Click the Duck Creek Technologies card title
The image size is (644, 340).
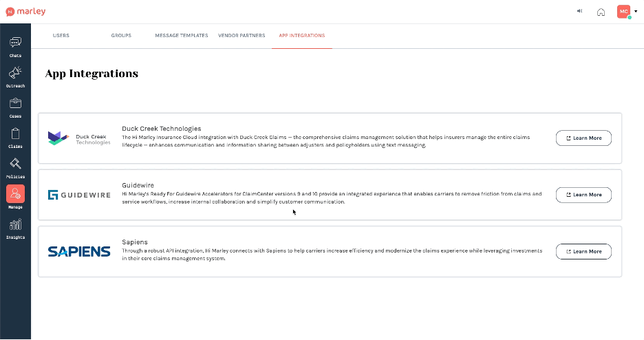162,129
